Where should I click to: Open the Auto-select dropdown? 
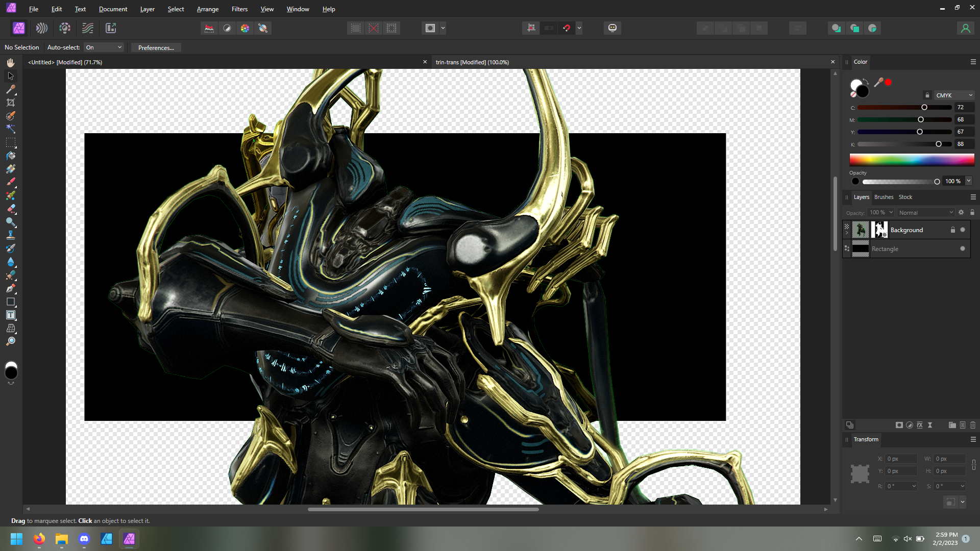[x=104, y=47]
